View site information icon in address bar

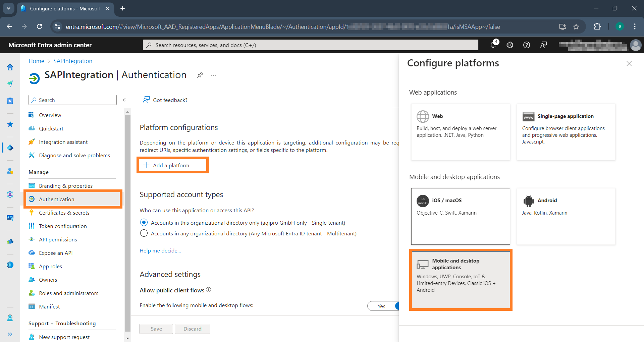57,26
